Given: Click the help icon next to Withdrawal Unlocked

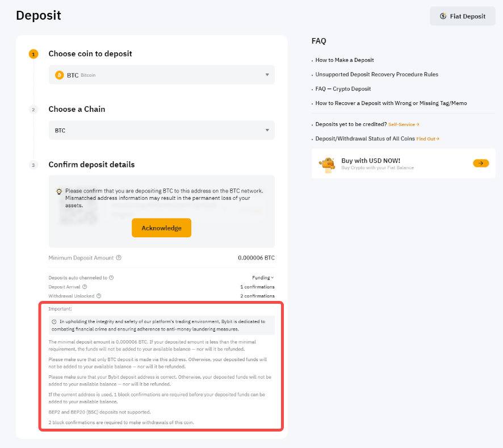Looking at the screenshot, I should point(99,296).
